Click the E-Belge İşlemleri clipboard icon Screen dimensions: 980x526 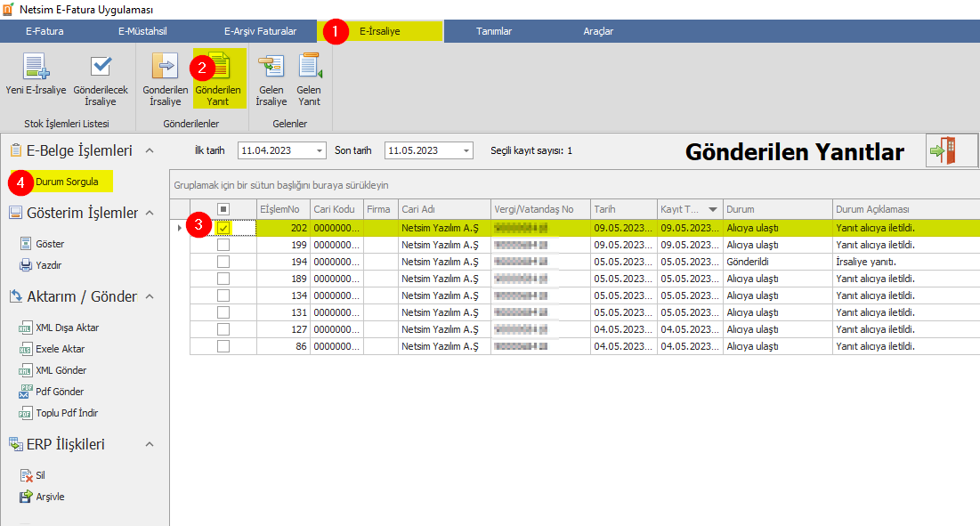point(16,150)
